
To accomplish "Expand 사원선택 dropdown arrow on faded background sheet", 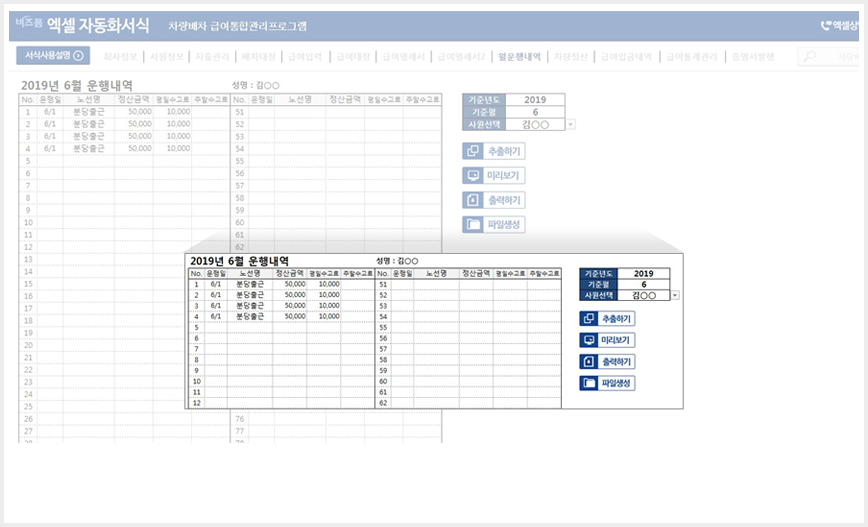I will 571,125.
